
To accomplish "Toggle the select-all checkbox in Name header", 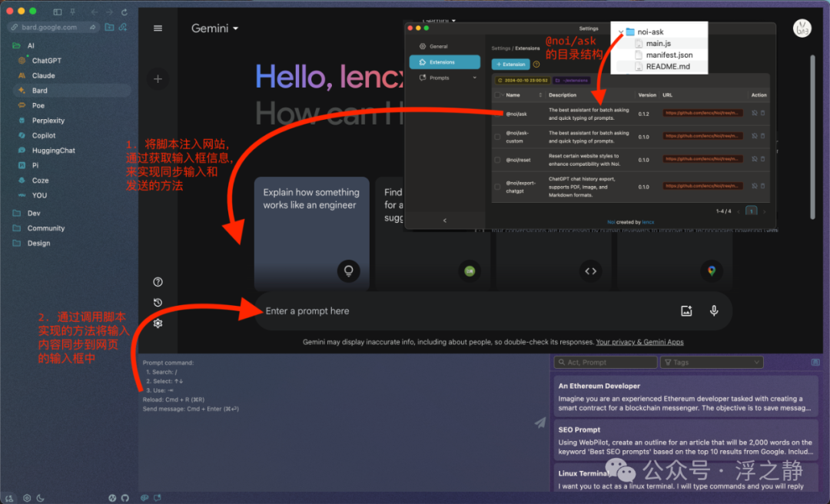I will pyautogui.click(x=497, y=95).
